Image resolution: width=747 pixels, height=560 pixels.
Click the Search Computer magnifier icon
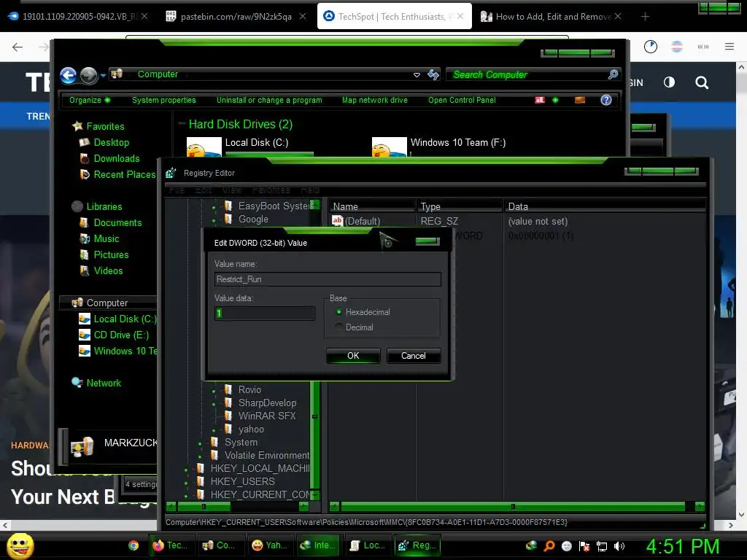pyautogui.click(x=613, y=74)
